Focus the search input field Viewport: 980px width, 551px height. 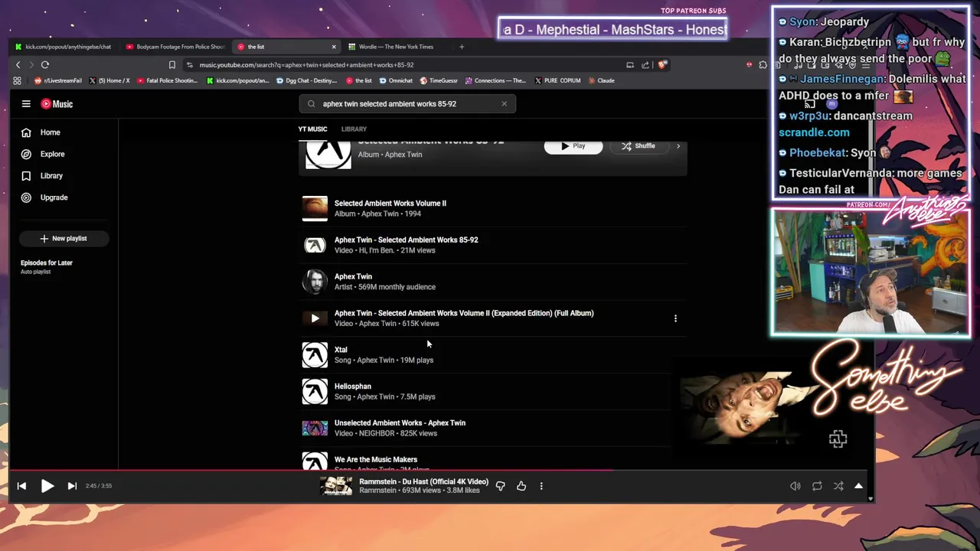pos(407,103)
